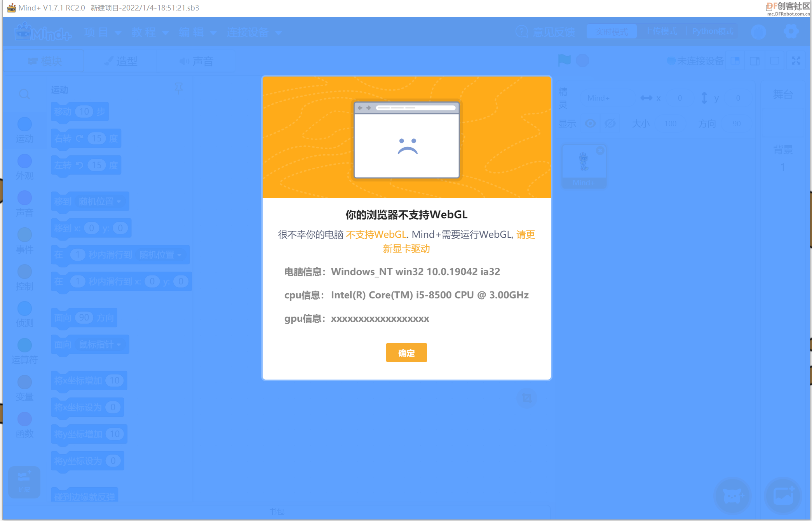Click the Mind+ logo
The image size is (812, 521).
pyautogui.click(x=43, y=32)
